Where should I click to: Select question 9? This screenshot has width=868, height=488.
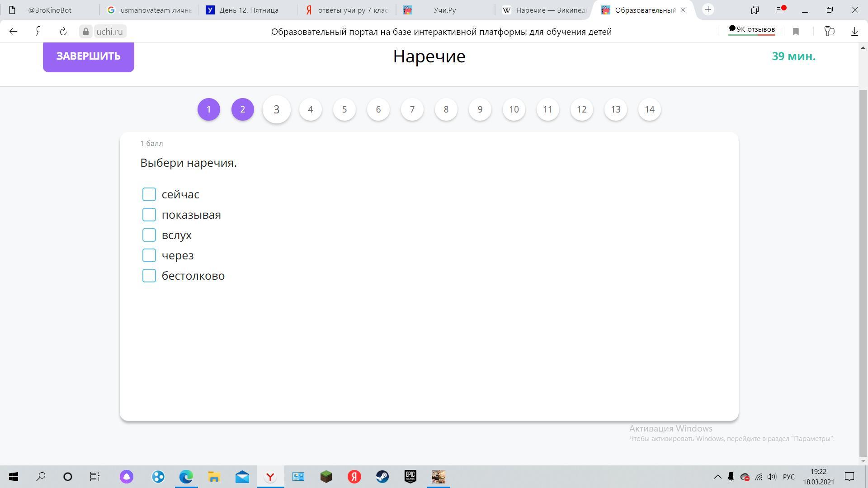(480, 109)
